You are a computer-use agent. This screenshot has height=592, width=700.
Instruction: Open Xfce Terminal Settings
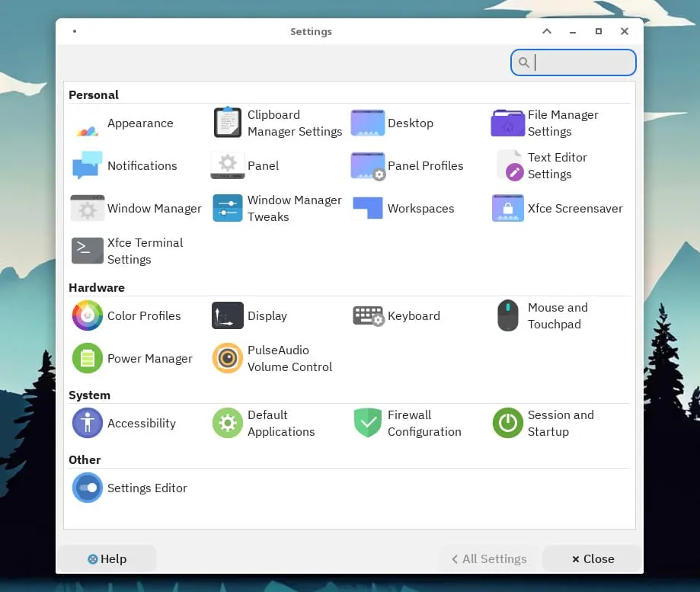pyautogui.click(x=88, y=251)
